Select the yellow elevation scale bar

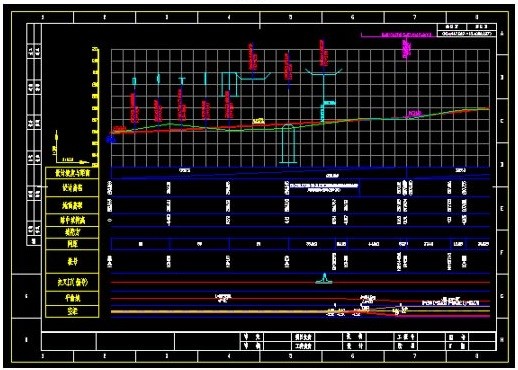[96, 107]
